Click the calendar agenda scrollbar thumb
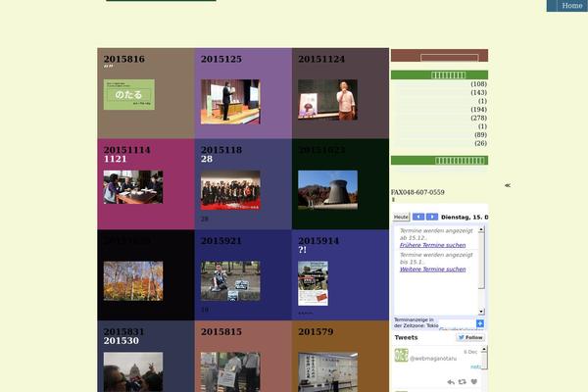The width and height of the screenshot is (588, 392). [x=481, y=261]
